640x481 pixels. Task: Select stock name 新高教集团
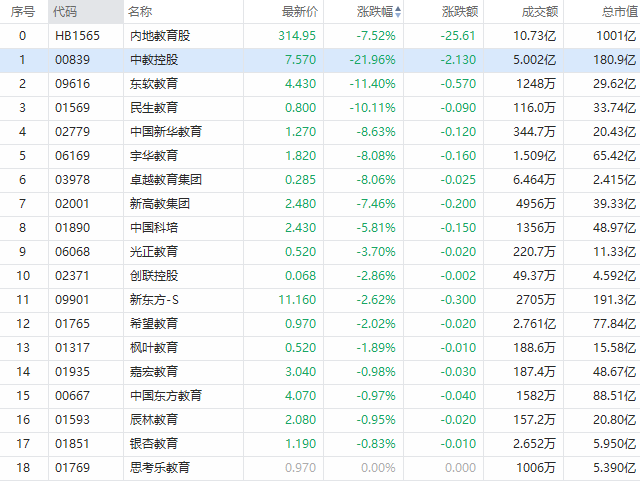point(160,204)
